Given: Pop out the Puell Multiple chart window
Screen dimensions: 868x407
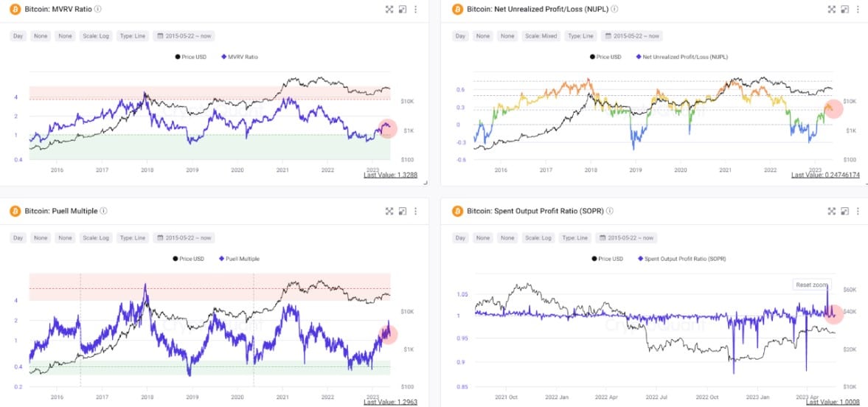Looking at the screenshot, I should (402, 212).
